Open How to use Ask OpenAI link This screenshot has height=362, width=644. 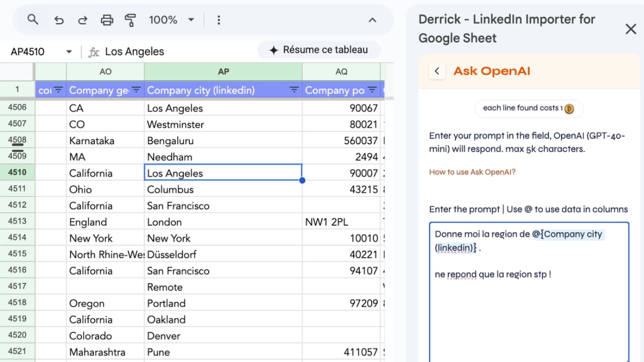point(472,172)
